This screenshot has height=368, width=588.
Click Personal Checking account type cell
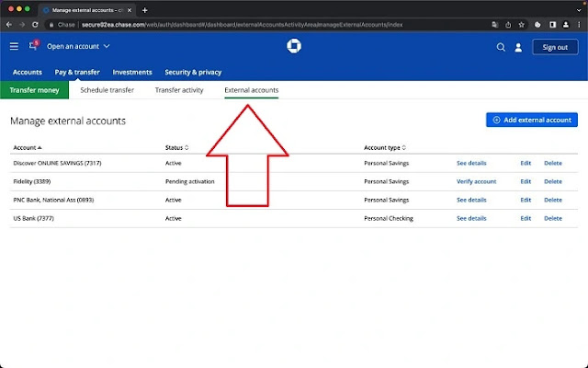coord(389,218)
